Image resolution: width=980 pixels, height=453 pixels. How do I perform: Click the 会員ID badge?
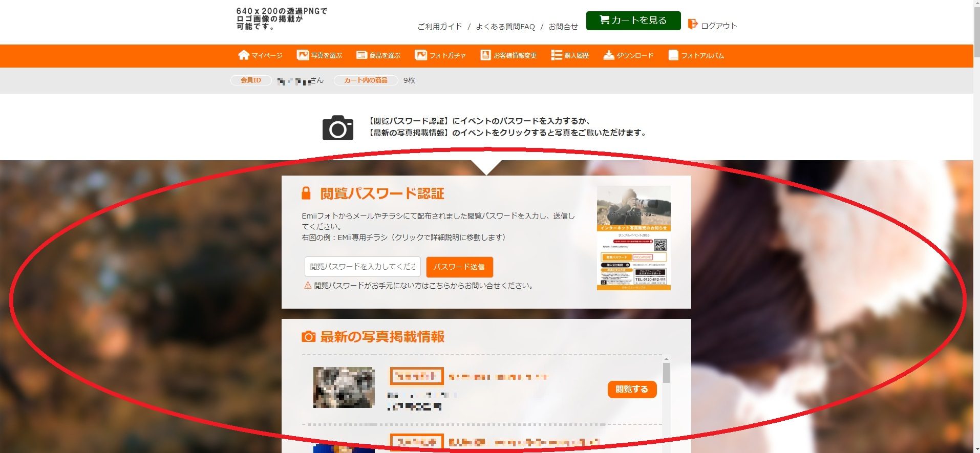[251, 80]
